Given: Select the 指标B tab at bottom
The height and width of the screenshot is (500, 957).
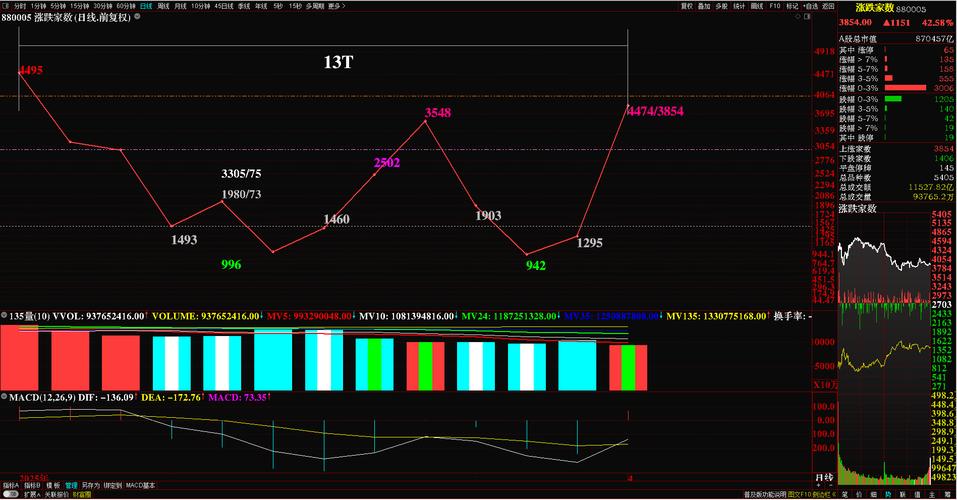Looking at the screenshot, I should click(x=32, y=485).
